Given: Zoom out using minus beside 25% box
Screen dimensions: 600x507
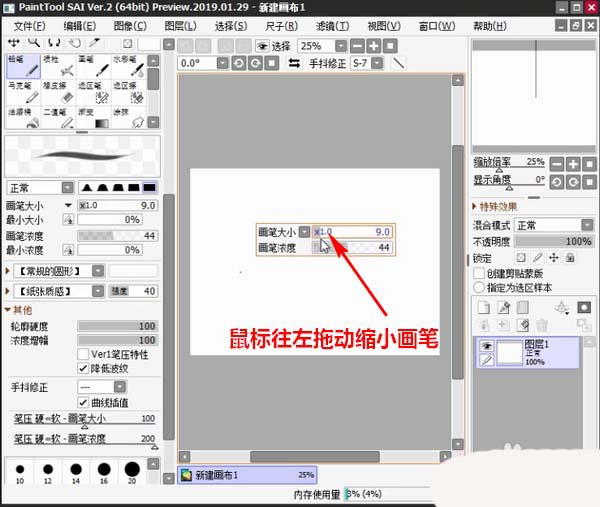Looking at the screenshot, I should (x=357, y=46).
